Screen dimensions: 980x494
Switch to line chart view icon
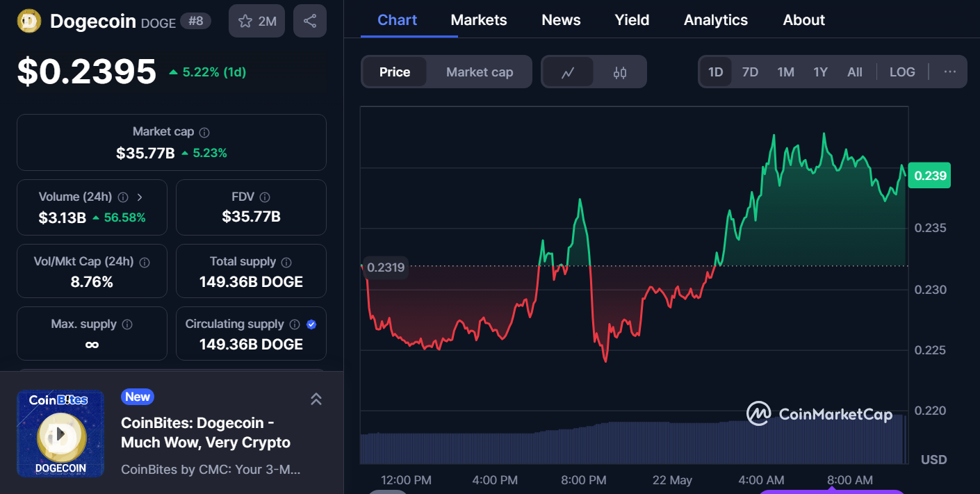click(x=568, y=72)
